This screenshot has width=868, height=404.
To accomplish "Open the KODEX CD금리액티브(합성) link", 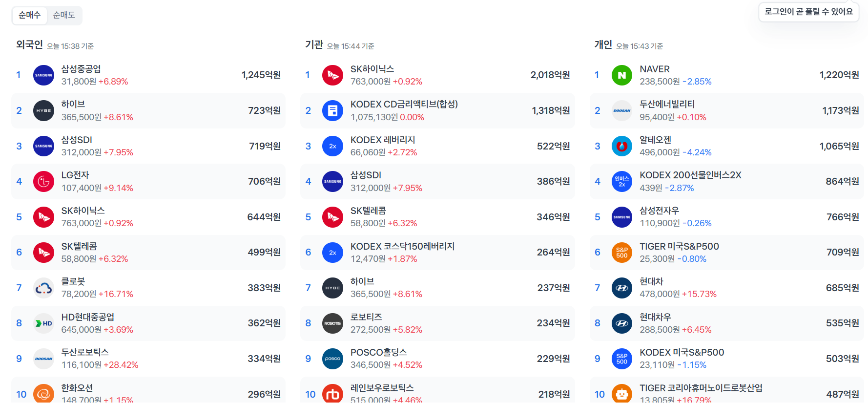I will pos(404,105).
